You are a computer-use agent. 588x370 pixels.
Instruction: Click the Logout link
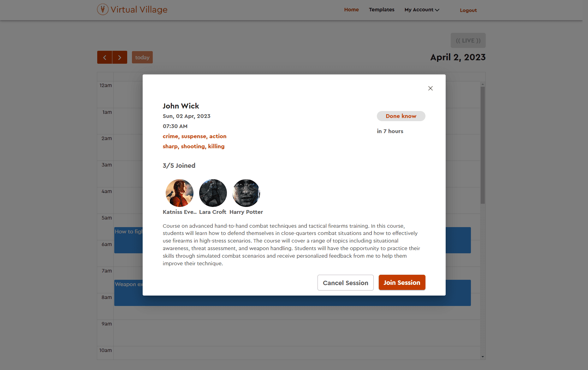pyautogui.click(x=468, y=10)
